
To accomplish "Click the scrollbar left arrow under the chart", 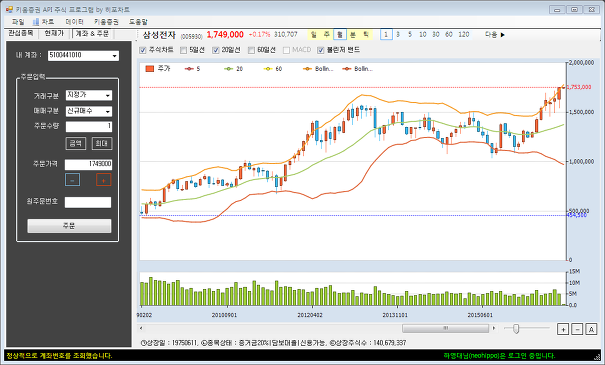I will tap(141, 328).
